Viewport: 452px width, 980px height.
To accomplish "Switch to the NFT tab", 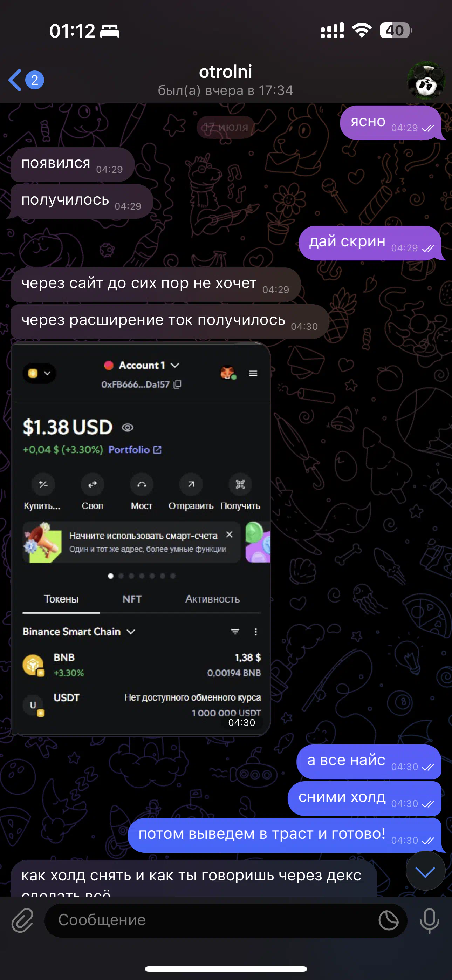I will click(132, 599).
